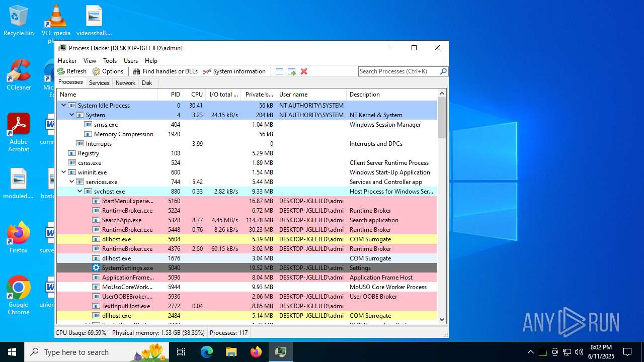Viewport: 644px width, 362px height.
Task: Open the Recycle Bin desktop icon
Action: pos(19,21)
